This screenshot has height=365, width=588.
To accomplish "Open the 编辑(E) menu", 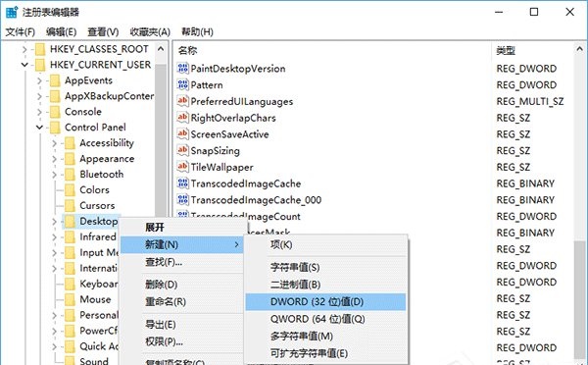I will tap(61, 32).
